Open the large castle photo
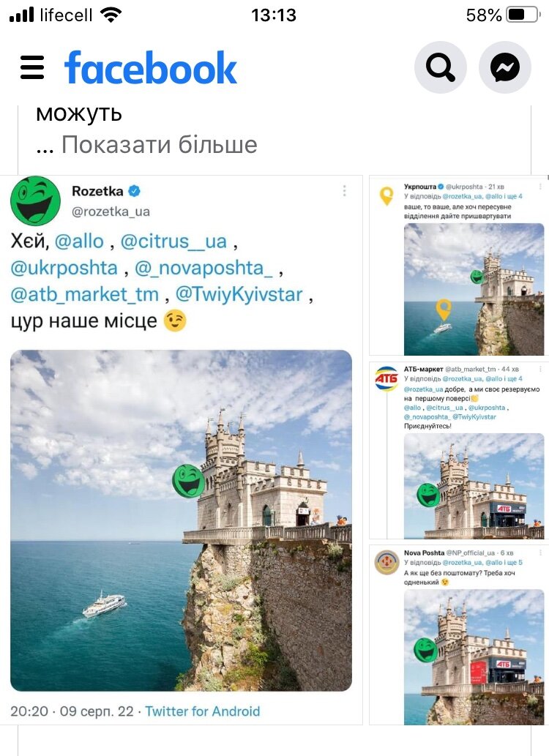The image size is (549, 756). [x=181, y=520]
